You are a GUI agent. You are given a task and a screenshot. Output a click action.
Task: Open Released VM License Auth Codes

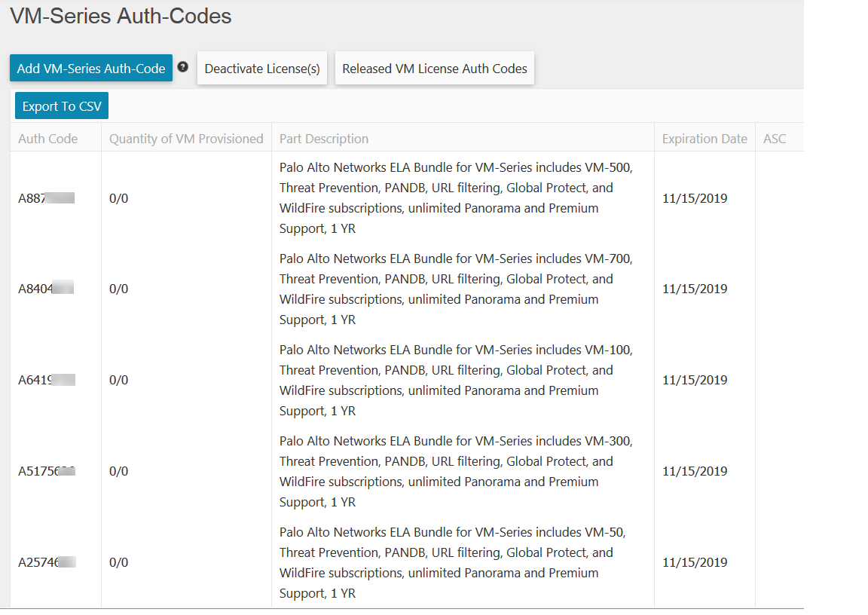tap(435, 69)
